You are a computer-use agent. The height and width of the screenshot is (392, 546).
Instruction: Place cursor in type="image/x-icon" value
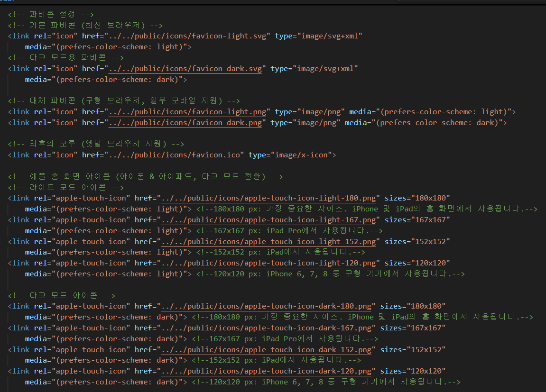pyautogui.click(x=301, y=155)
